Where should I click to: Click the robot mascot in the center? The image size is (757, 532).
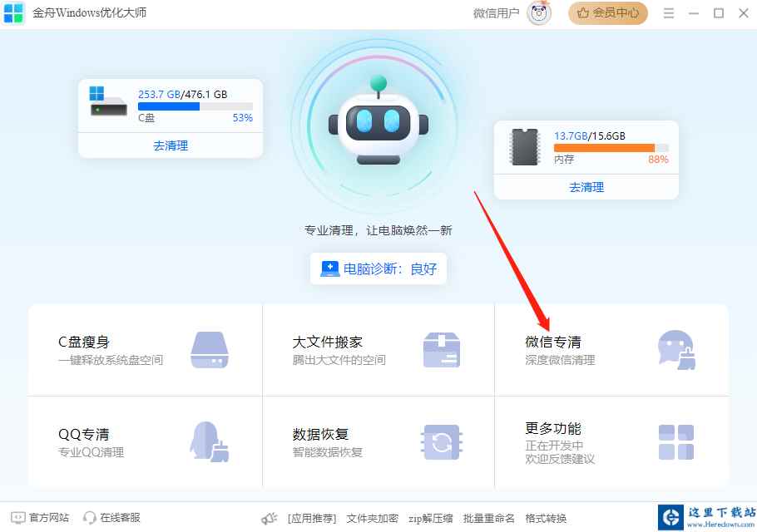pyautogui.click(x=378, y=121)
